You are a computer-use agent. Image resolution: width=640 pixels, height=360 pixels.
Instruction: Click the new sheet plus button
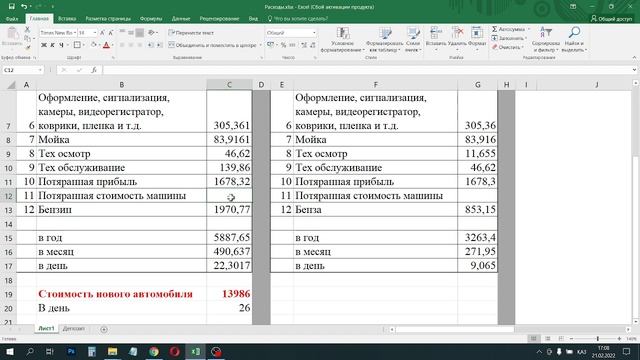tap(104, 329)
